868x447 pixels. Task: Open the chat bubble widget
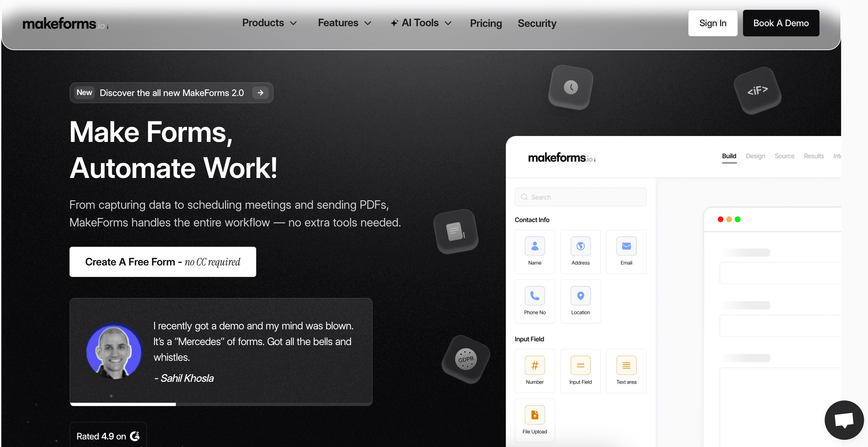coord(844,419)
